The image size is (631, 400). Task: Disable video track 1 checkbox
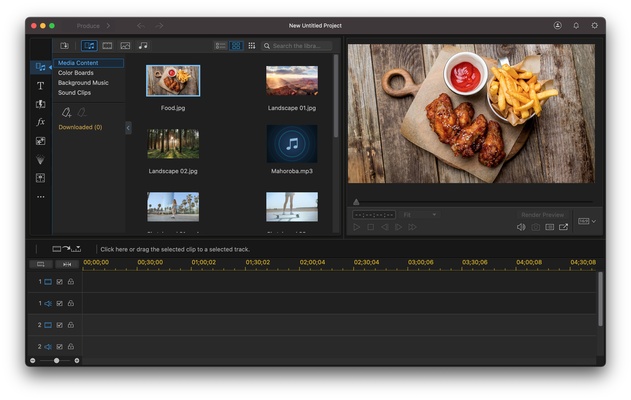[59, 282]
